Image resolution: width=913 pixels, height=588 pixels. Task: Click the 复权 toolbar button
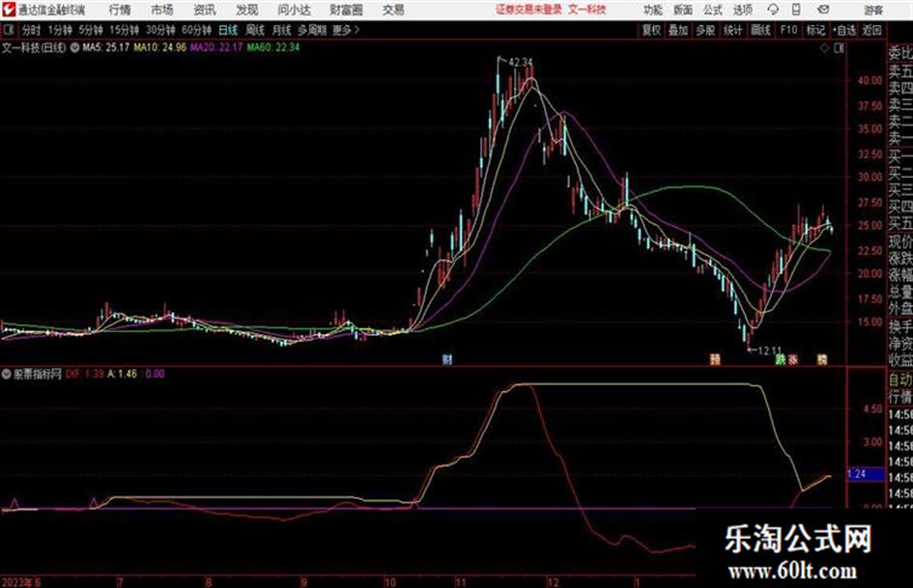[651, 30]
